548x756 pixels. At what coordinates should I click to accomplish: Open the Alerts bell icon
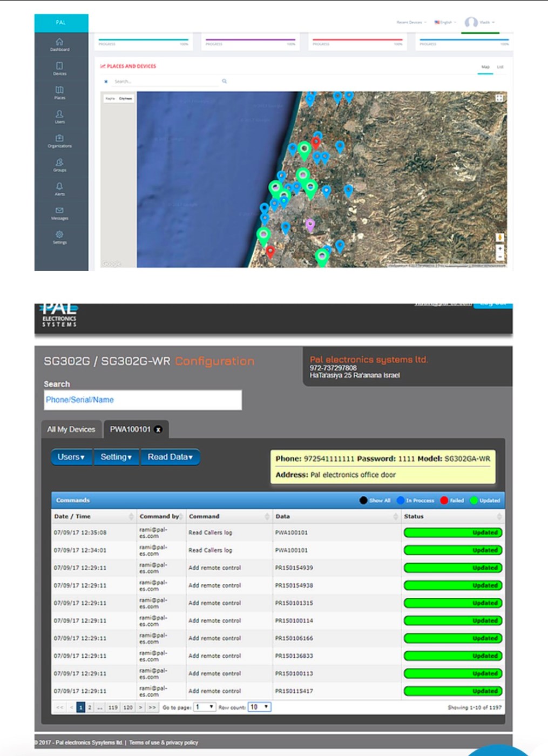coord(59,186)
